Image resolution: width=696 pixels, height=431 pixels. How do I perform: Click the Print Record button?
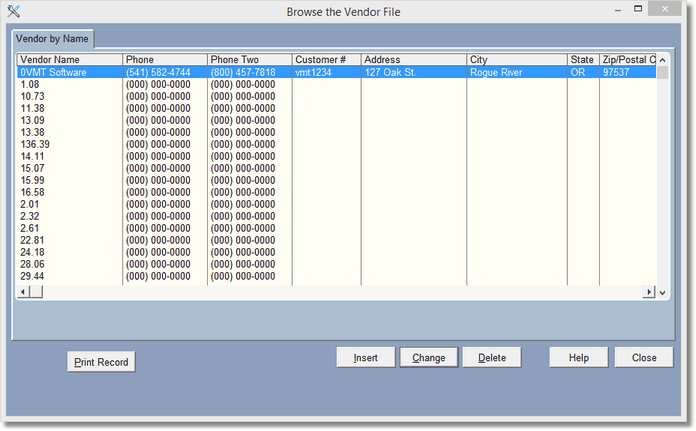pyautogui.click(x=101, y=362)
